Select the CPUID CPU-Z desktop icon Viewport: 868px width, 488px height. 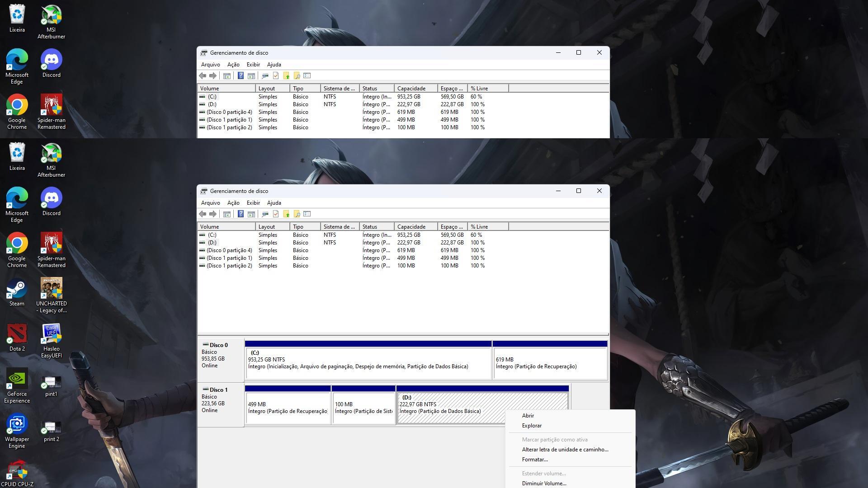[17, 474]
